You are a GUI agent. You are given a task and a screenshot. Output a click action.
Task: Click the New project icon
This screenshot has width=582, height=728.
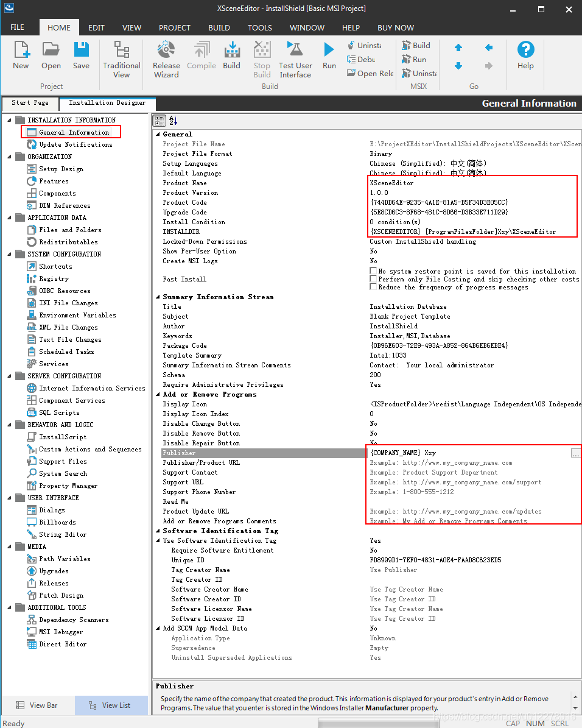click(x=21, y=55)
